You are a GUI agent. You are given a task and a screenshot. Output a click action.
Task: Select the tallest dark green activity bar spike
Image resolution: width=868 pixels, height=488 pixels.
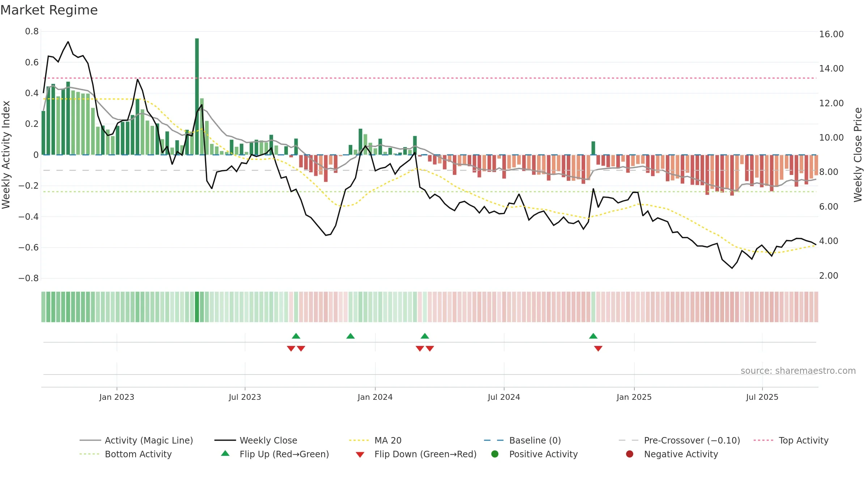click(x=197, y=97)
